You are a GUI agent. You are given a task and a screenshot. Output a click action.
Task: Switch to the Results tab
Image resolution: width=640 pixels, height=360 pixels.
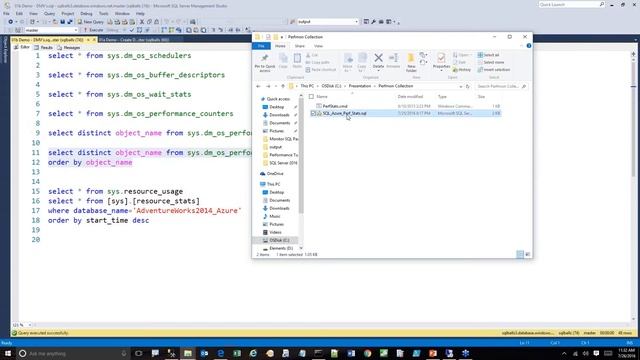click(43, 48)
